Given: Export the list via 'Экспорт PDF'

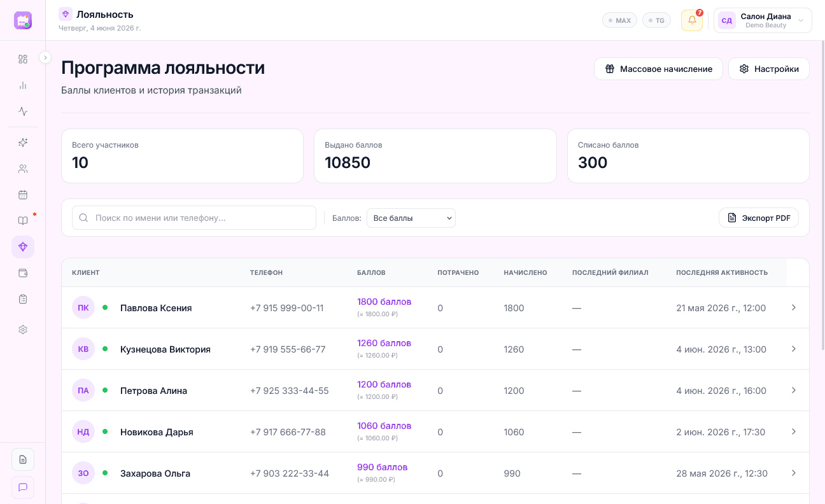Looking at the screenshot, I should click(x=759, y=218).
